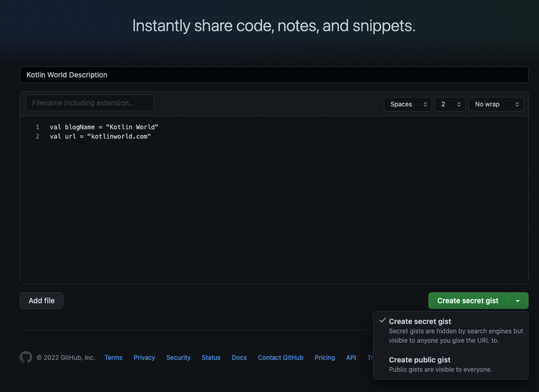Click the green Create secret gist button
Image resolution: width=539 pixels, height=392 pixels.
[467, 301]
